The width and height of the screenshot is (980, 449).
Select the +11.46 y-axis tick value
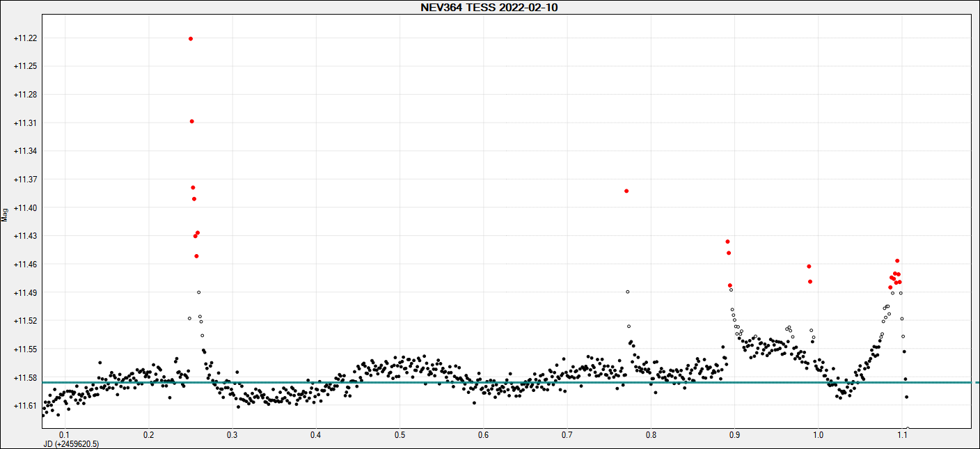(26, 265)
